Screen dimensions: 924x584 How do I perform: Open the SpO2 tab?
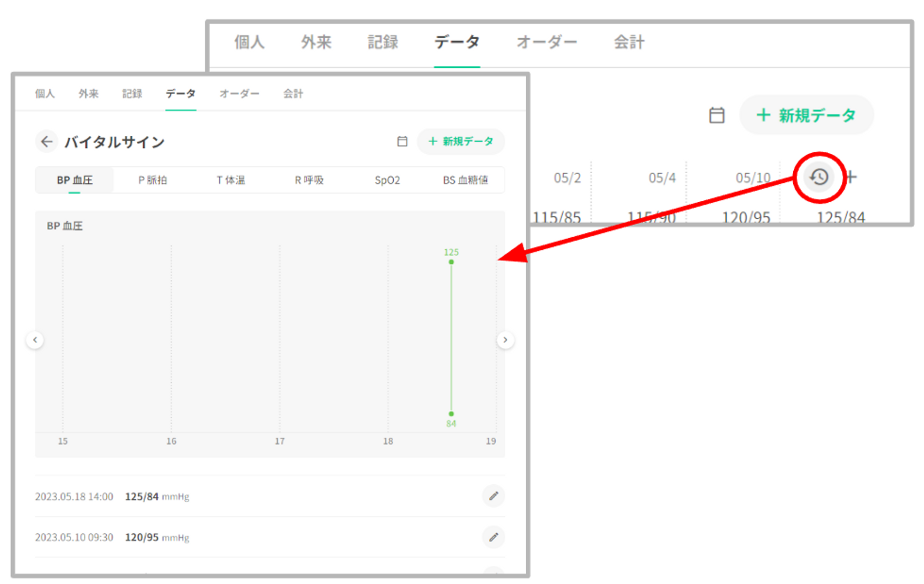(387, 180)
